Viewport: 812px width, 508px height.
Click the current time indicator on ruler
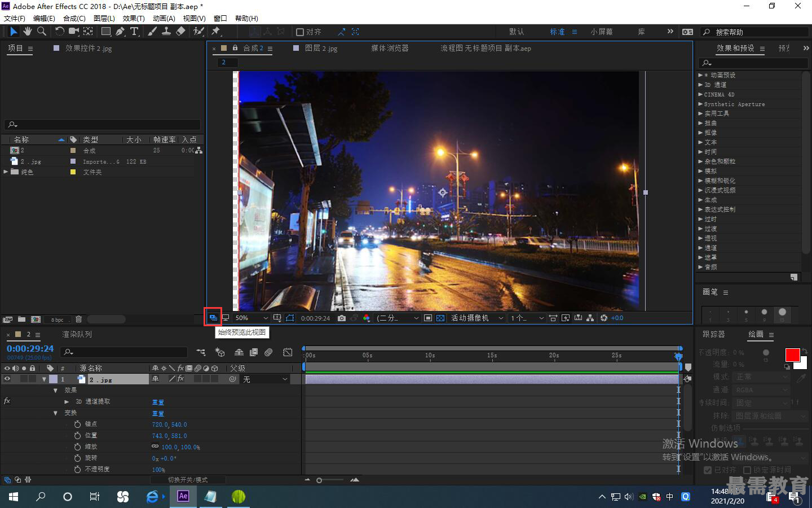click(x=678, y=356)
